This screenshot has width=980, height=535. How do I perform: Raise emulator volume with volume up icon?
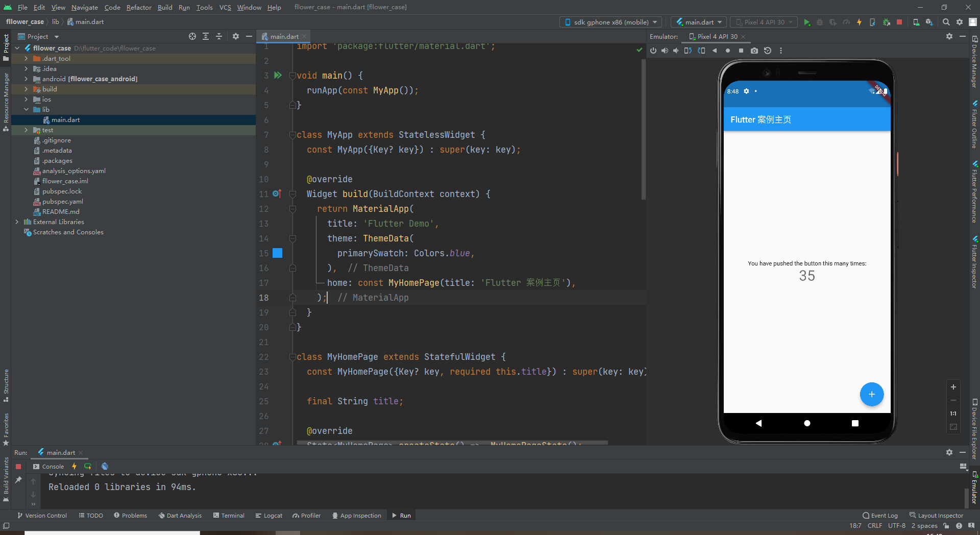(x=665, y=51)
